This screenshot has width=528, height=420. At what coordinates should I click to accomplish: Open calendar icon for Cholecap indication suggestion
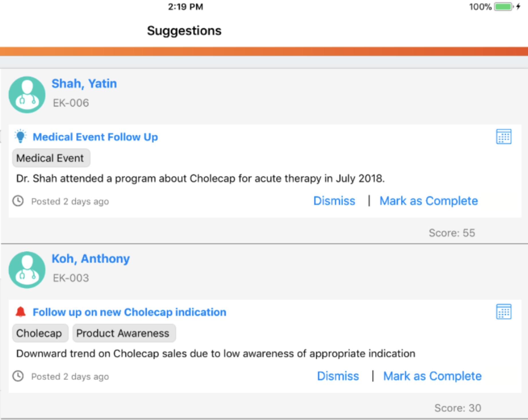pos(503,312)
